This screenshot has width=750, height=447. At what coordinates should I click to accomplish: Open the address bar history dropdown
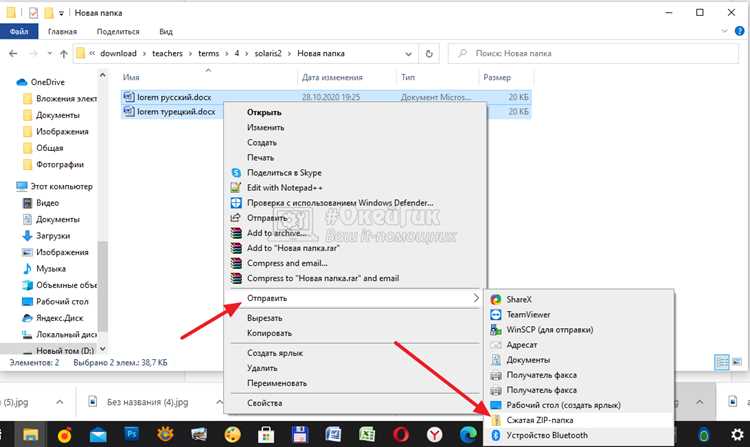pos(408,54)
